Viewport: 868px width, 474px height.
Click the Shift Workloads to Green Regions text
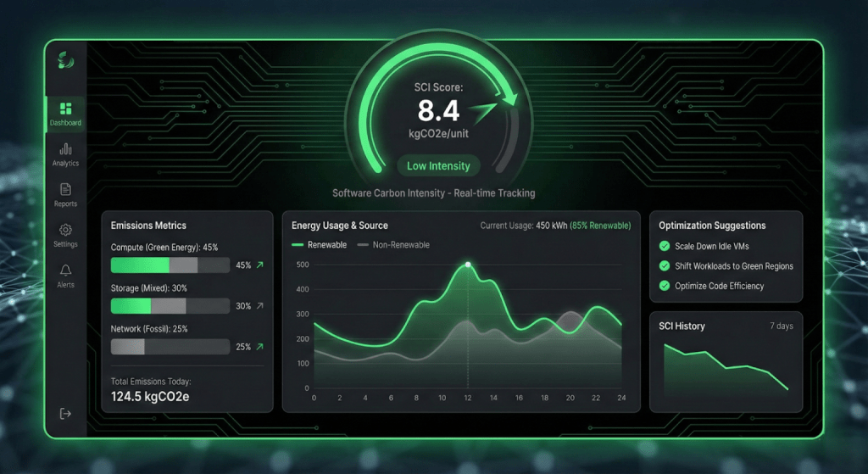[733, 265]
